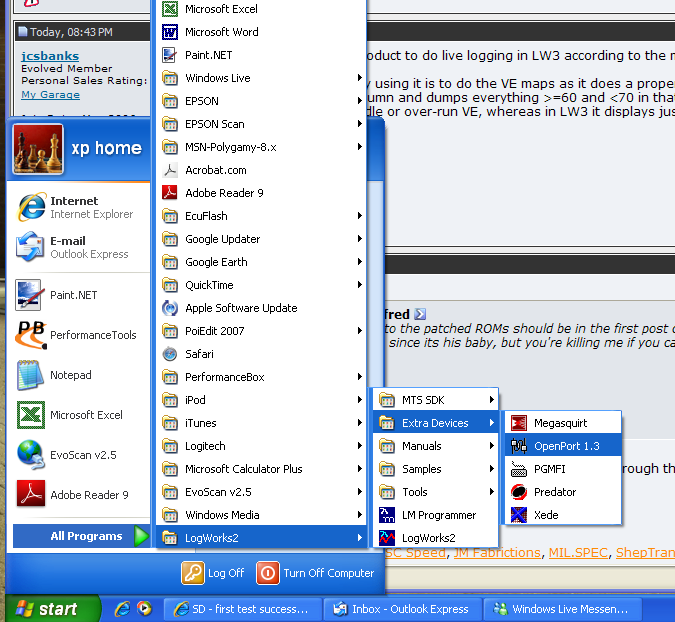The image size is (675, 622).
Task: Expand the Manuals submenu in LogWorks2
Action: 435,446
